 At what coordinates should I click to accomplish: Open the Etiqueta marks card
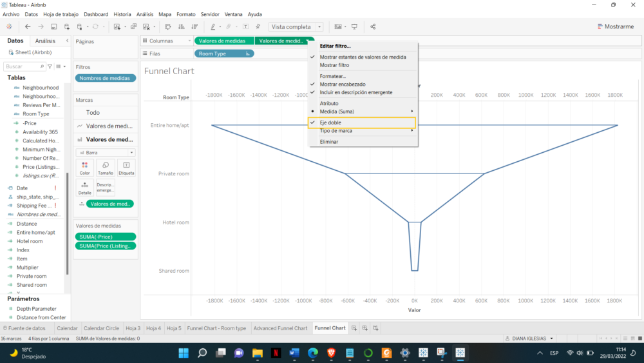point(126,168)
